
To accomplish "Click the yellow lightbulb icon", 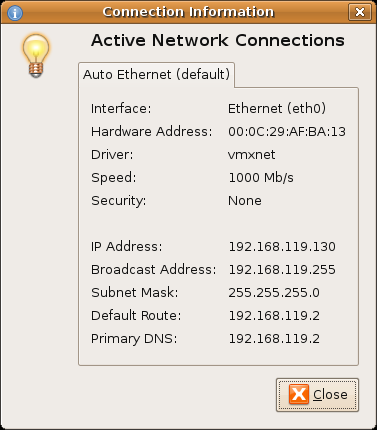I will pyautogui.click(x=36, y=56).
